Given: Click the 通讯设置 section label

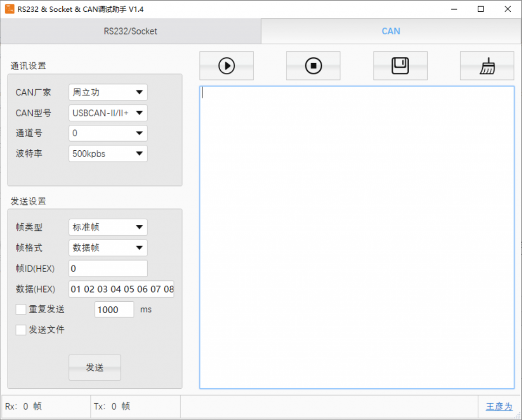Looking at the screenshot, I should coord(29,66).
